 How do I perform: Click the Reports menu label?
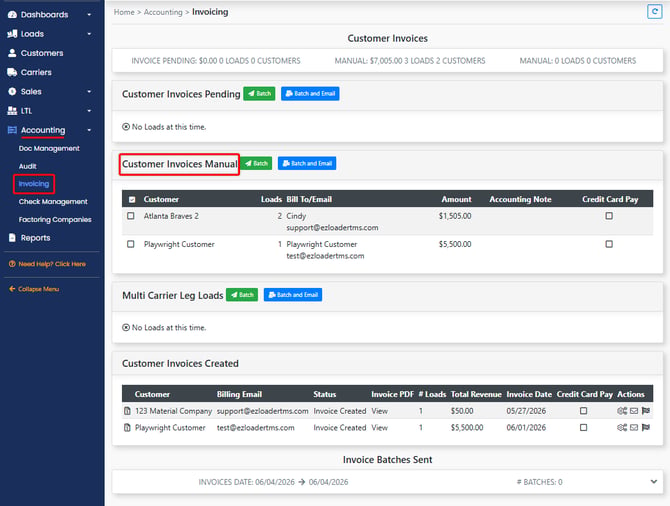coord(35,238)
